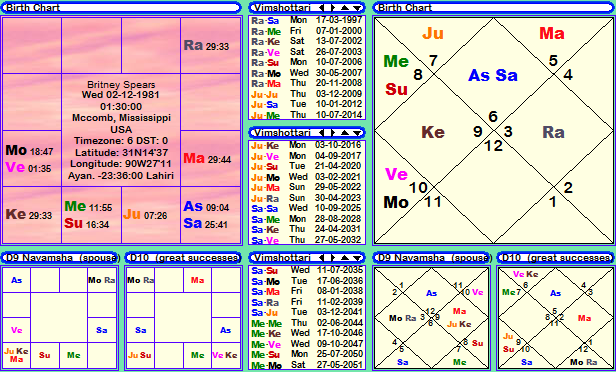
Task: Click left arrow in Vimshottari panel starting Ra-Sa
Action: (321, 7)
